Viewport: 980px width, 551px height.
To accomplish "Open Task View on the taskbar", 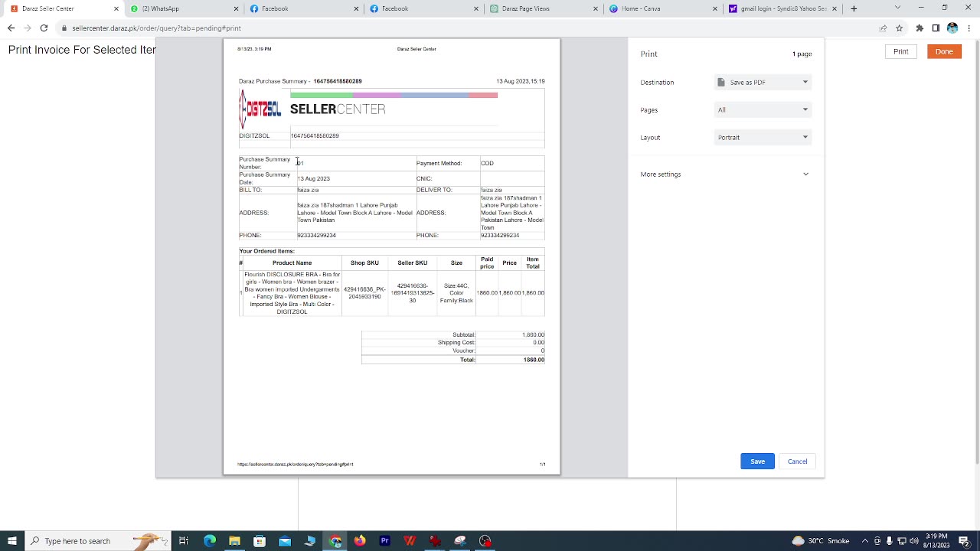I will tap(184, 541).
